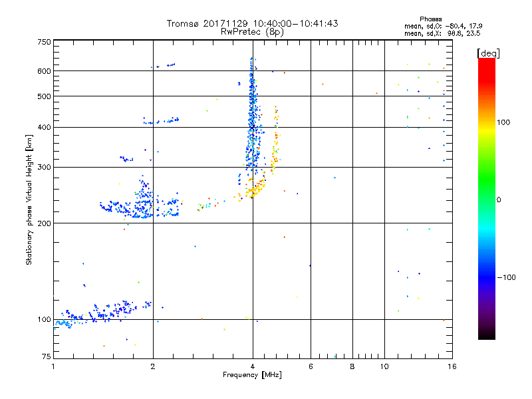
Task: Click the "[deg]" colorbar label
Action: pos(488,53)
